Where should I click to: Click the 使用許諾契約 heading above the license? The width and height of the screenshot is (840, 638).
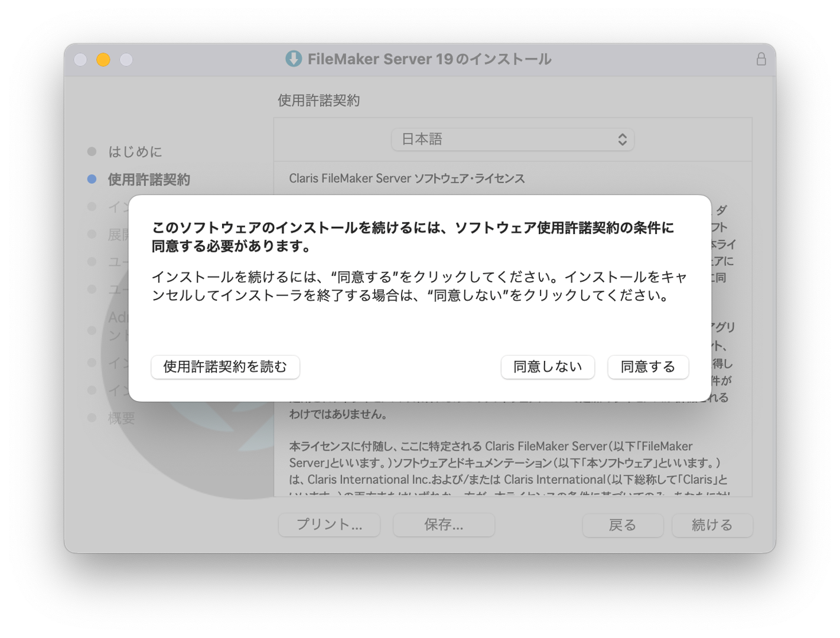click(x=319, y=100)
